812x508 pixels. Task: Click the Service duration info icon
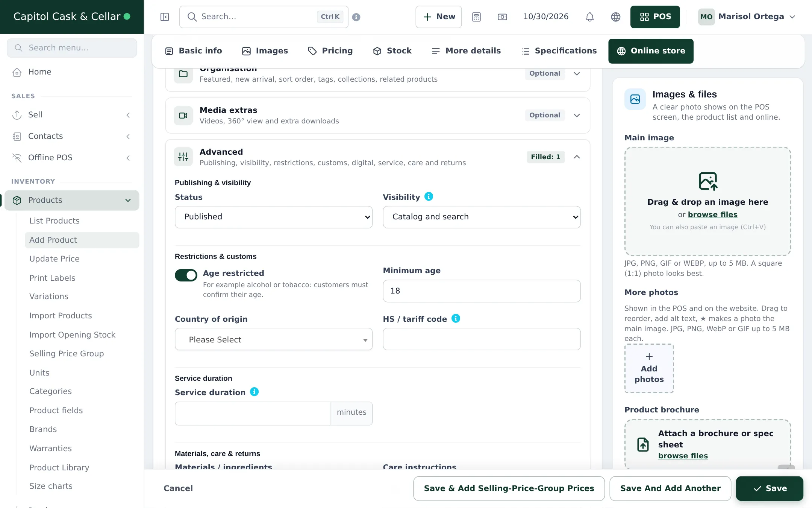254,392
